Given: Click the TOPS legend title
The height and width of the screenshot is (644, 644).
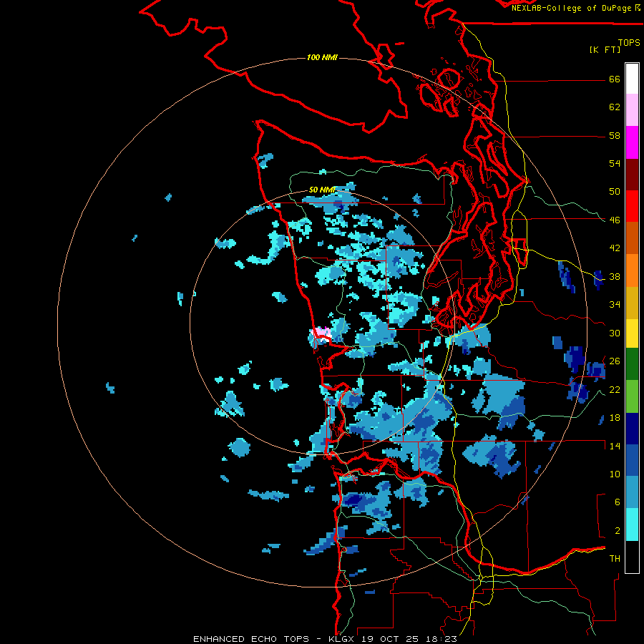Looking at the screenshot, I should point(629,42).
